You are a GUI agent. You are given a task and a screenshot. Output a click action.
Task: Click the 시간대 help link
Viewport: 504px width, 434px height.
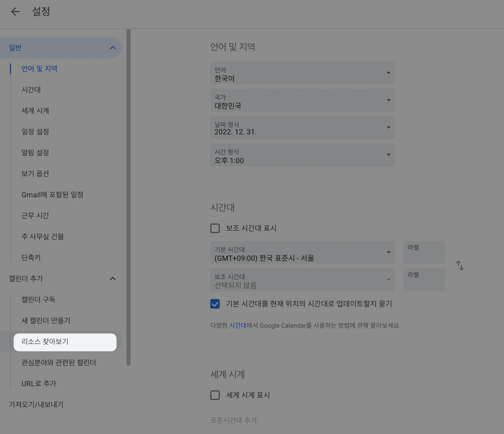[238, 326]
